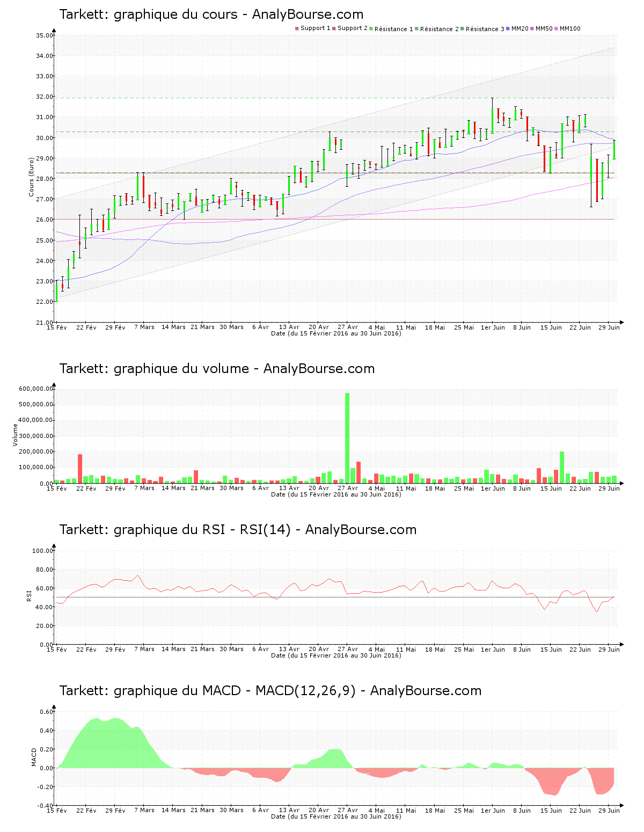Viewport: 644px width, 832px height.
Task: Click the MM20 blue legend swatch
Action: click(x=508, y=28)
